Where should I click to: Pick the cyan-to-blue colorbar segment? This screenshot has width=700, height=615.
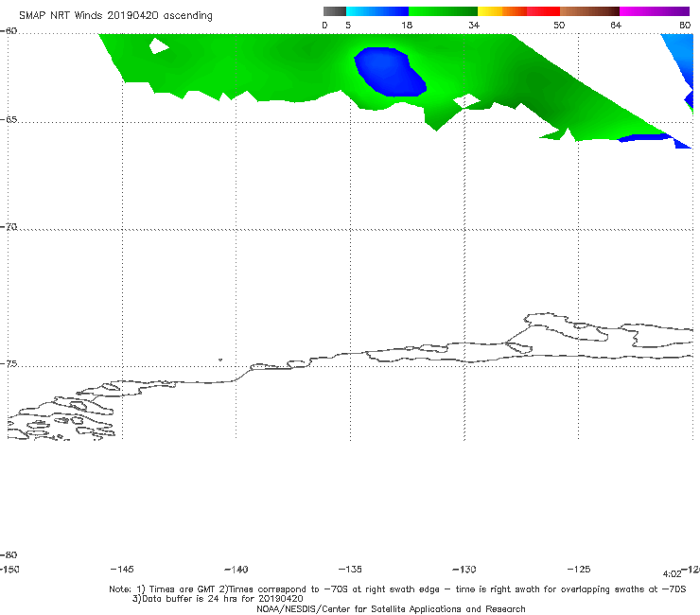[x=377, y=11]
